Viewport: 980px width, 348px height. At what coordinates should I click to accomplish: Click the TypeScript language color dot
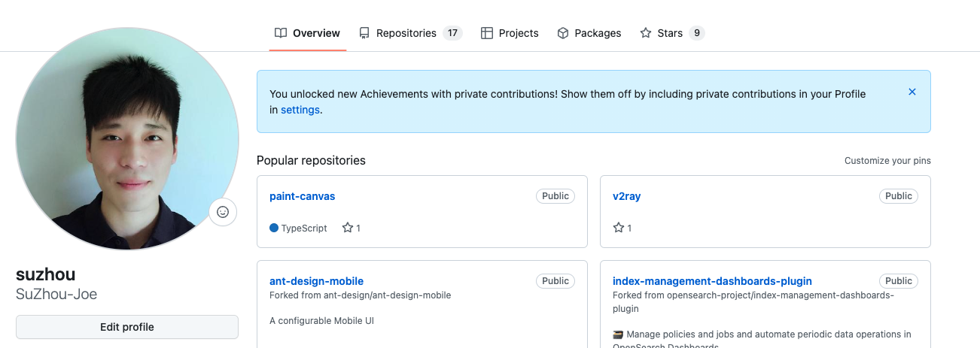[274, 228]
